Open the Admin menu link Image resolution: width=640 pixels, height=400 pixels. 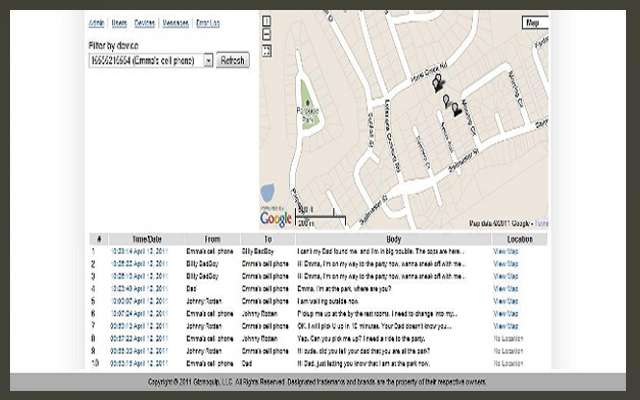(x=96, y=20)
